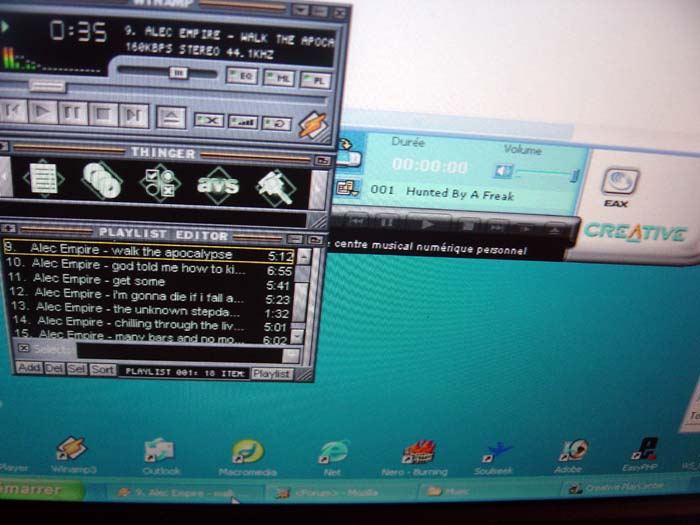The height and width of the screenshot is (525, 700).
Task: Click Winamp's play button
Action: point(43,112)
